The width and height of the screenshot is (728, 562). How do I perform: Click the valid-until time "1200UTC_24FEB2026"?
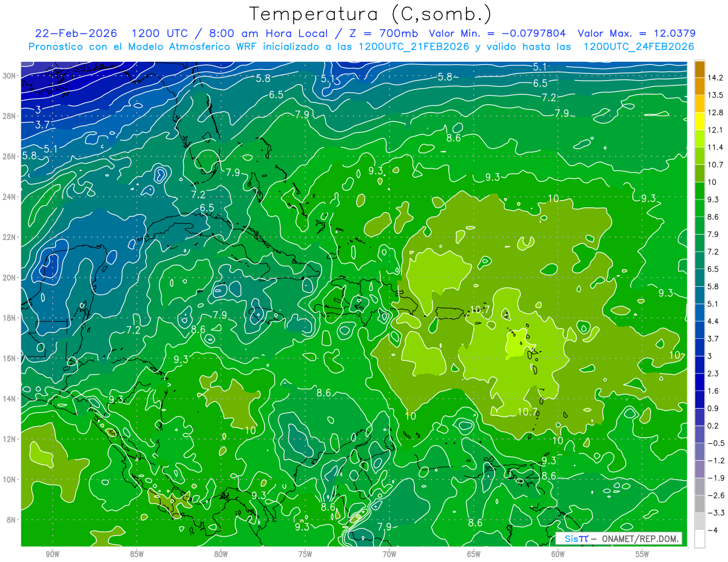[x=639, y=47]
